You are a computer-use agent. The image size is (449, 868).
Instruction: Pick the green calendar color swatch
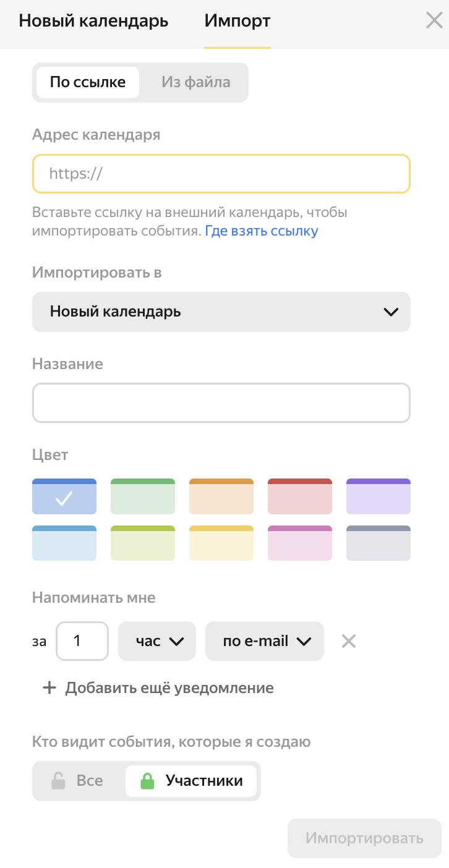[x=143, y=496]
